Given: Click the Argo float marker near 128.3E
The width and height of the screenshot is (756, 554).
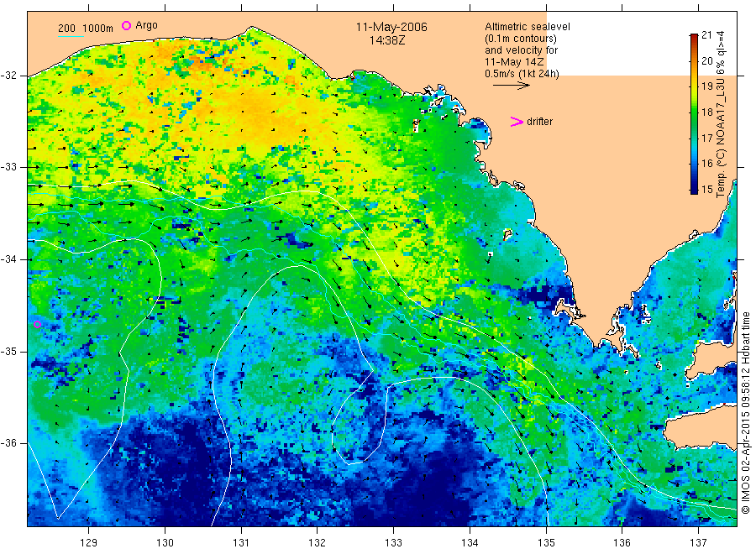Looking at the screenshot, I should pos(37,324).
